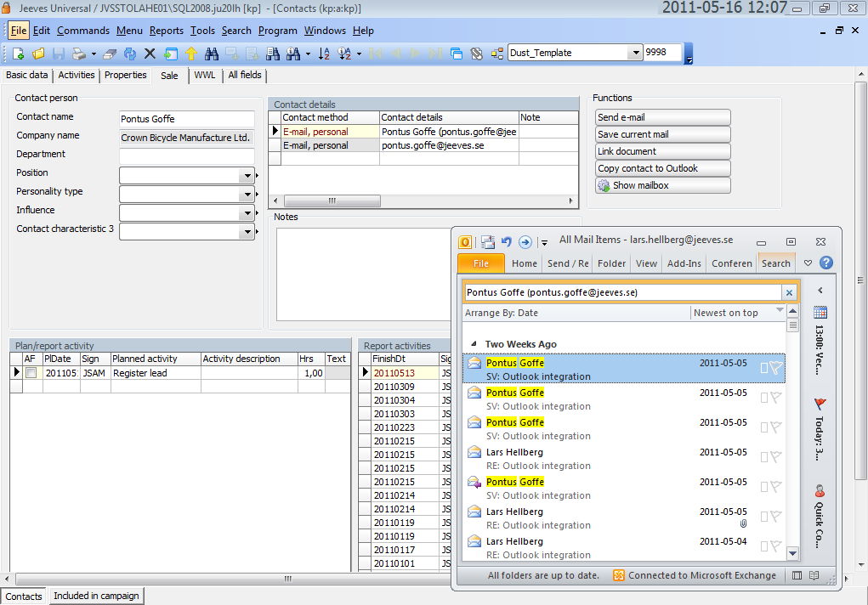Image resolution: width=868 pixels, height=605 pixels.
Task: Expand the Outlook To-Do bar chevron
Action: [x=820, y=290]
